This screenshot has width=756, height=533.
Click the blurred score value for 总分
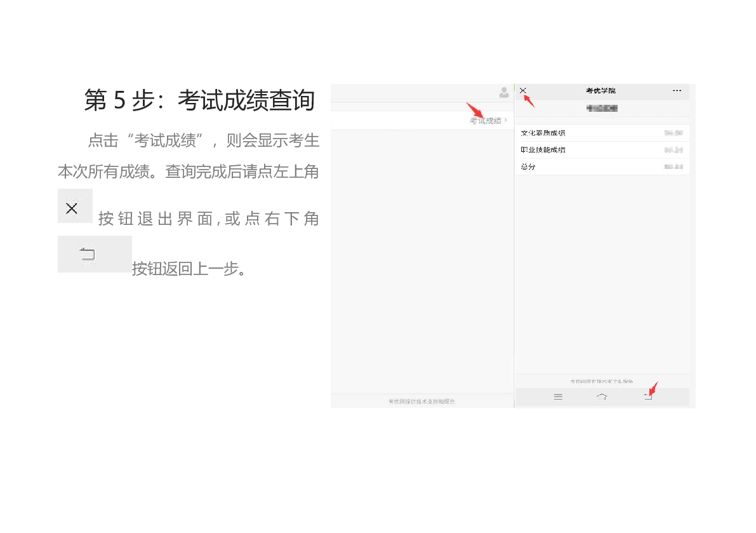point(673,166)
